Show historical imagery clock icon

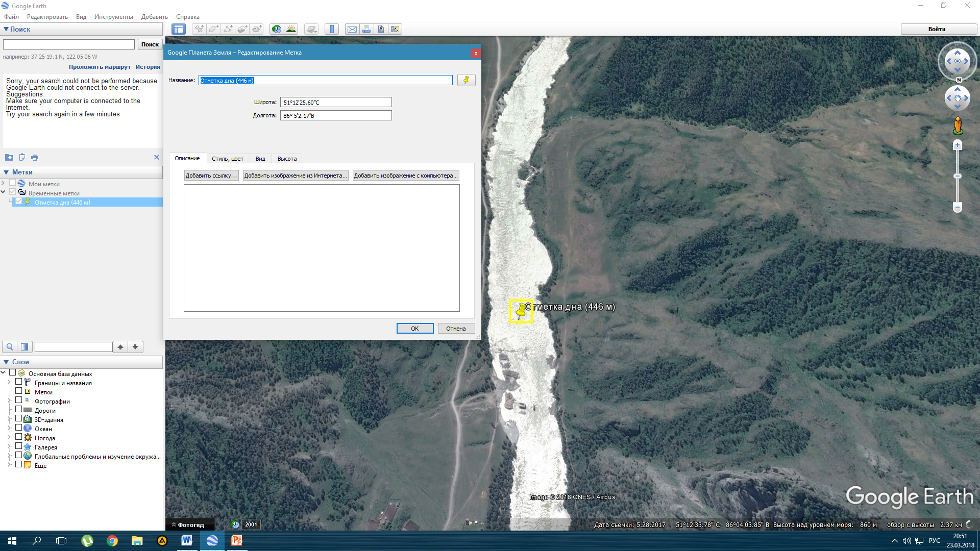[277, 29]
